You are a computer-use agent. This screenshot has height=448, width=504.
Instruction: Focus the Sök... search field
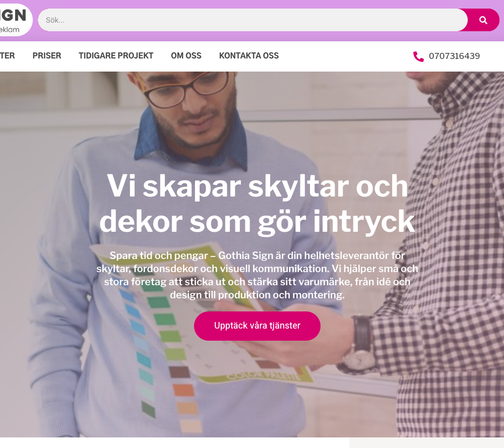pos(253,20)
